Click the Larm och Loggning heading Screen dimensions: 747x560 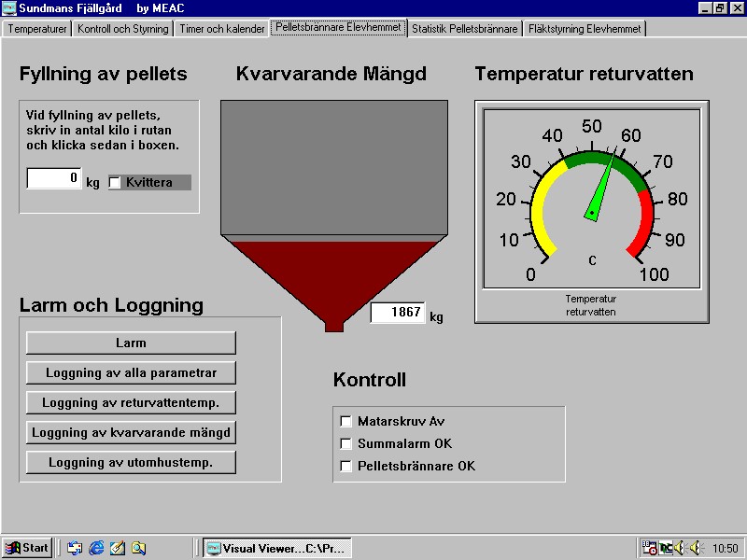pos(111,306)
